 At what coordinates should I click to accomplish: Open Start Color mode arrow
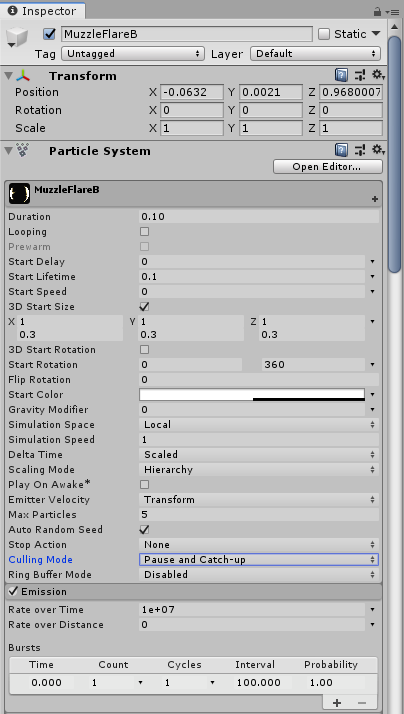point(373,395)
